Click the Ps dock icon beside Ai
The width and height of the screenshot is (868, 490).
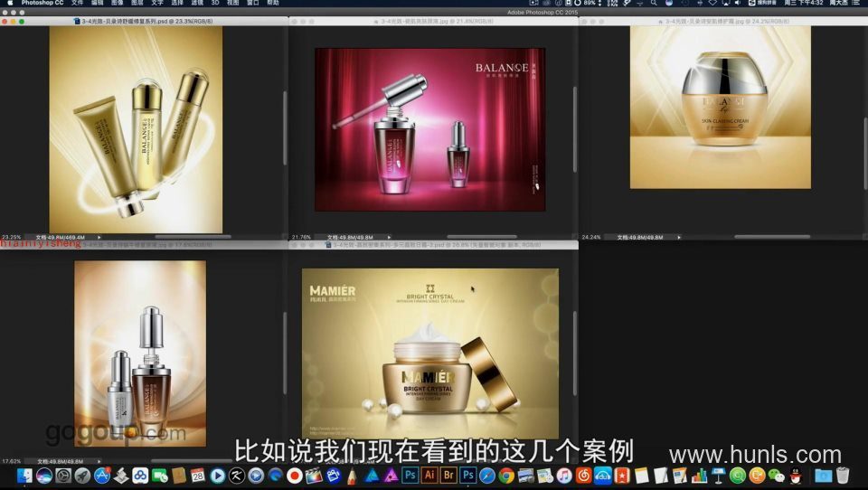(x=410, y=476)
